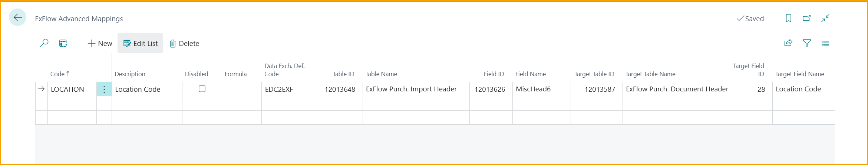Open the Table Name column header menu
The width and height of the screenshot is (868, 165).
coord(381,74)
